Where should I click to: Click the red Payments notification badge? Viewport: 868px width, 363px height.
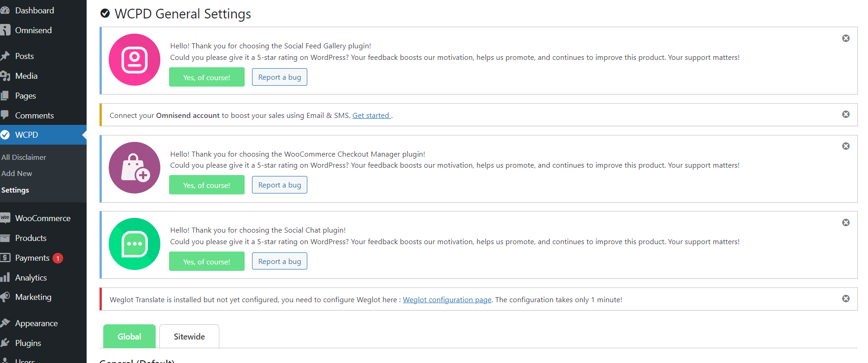click(x=58, y=258)
